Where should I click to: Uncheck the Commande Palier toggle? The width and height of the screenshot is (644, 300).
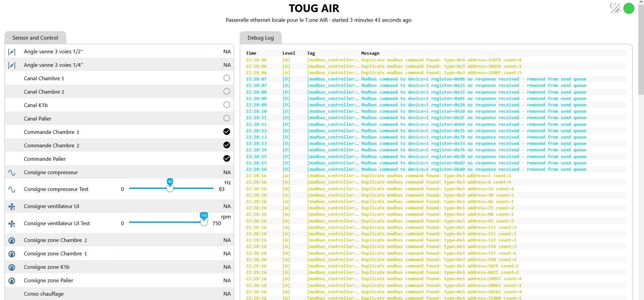point(227,158)
